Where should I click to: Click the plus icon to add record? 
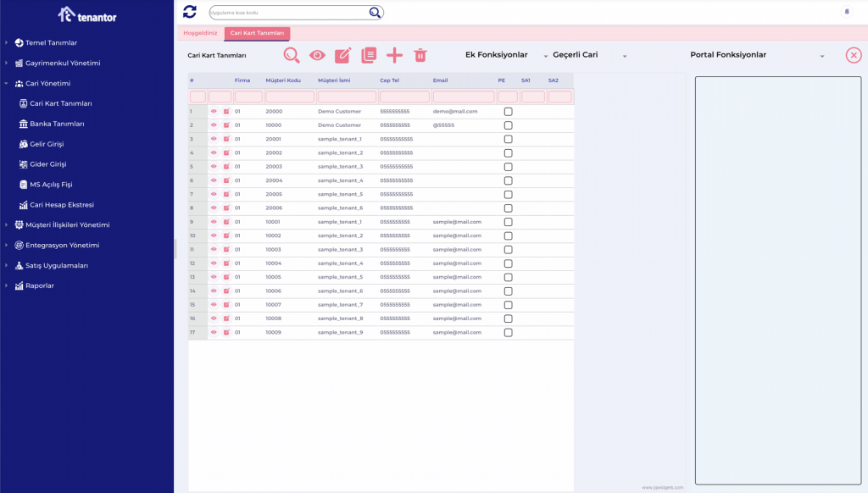pos(394,55)
